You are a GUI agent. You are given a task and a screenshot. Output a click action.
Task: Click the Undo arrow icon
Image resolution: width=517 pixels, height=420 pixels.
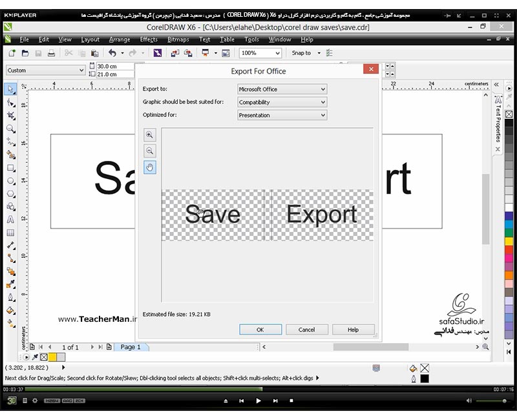pyautogui.click(x=112, y=53)
